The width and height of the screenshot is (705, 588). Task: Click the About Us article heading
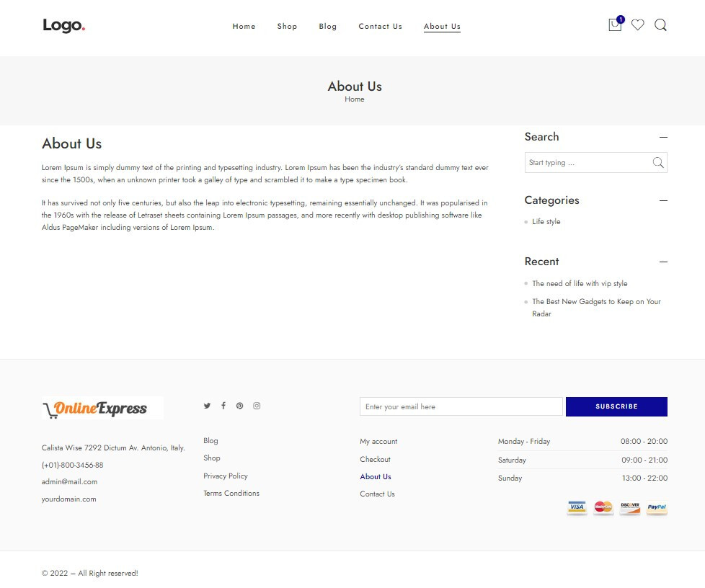[x=71, y=143]
